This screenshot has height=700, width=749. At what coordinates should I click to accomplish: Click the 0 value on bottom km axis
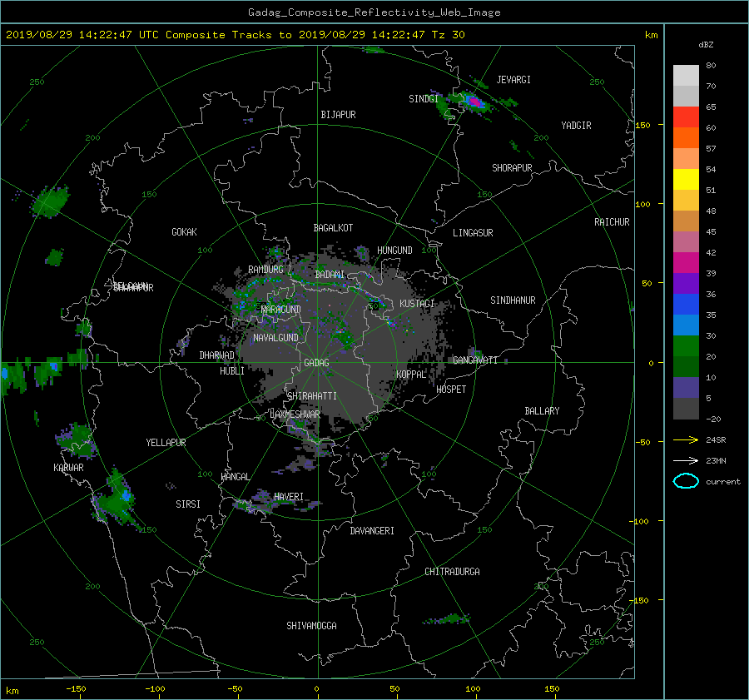(316, 689)
